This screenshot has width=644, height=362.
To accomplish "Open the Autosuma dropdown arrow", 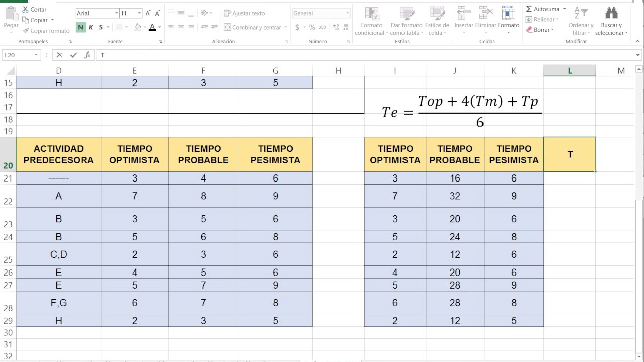I will (565, 9).
